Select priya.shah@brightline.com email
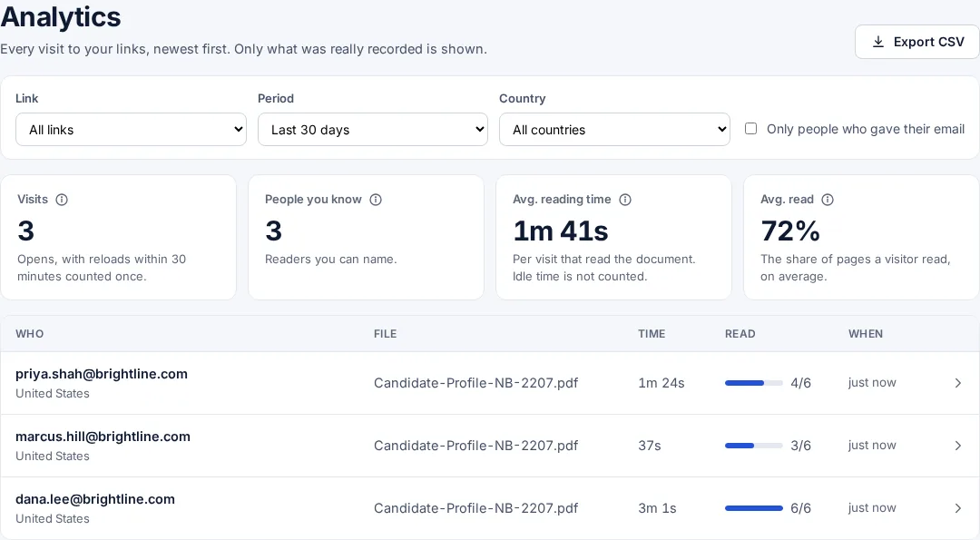980x540 pixels. point(102,374)
